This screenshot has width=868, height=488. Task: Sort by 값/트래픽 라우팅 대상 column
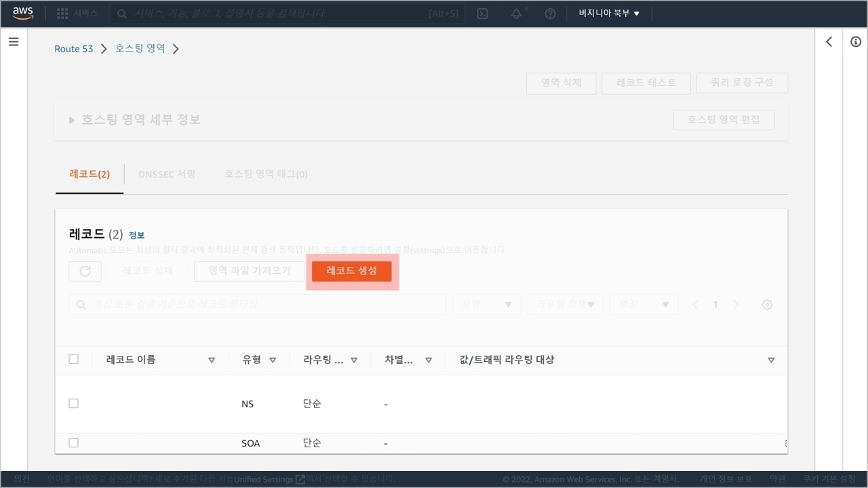point(771,360)
